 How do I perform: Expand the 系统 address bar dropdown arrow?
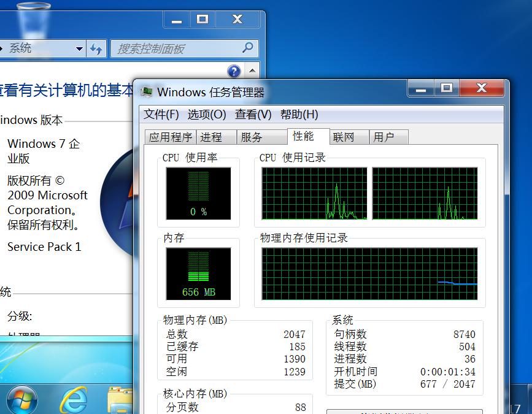[80, 49]
